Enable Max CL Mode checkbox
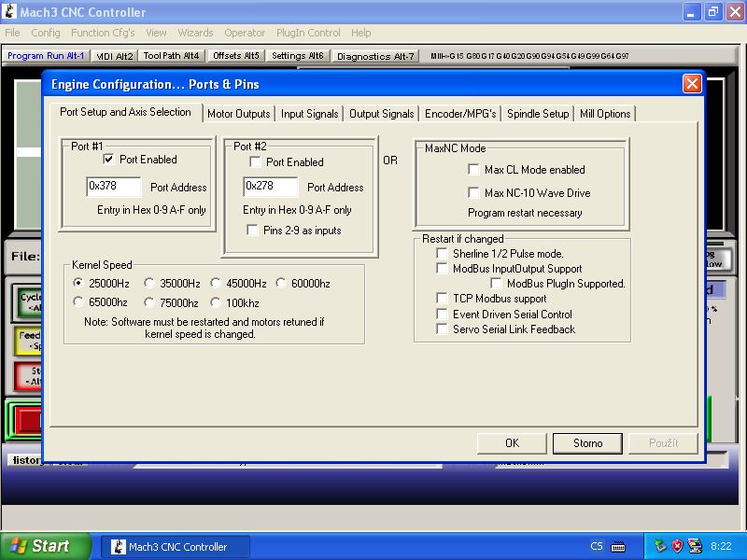747x560 pixels. coord(473,170)
